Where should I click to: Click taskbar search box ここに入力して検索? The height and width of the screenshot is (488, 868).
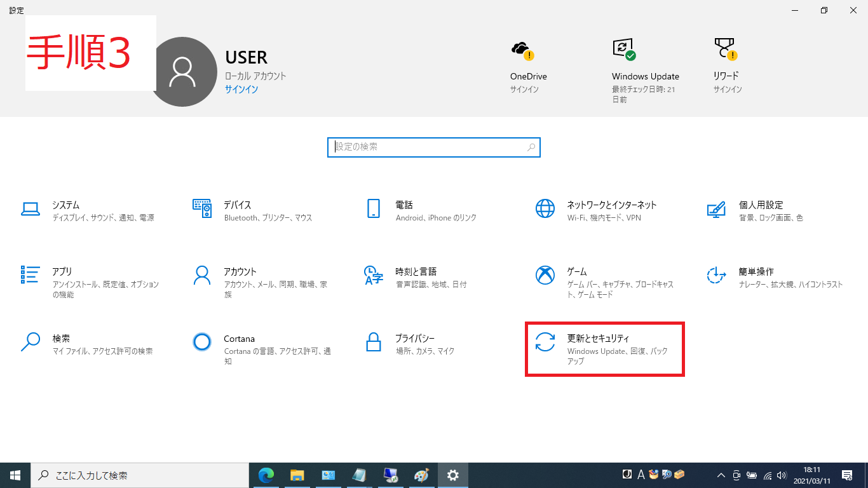[140, 475]
